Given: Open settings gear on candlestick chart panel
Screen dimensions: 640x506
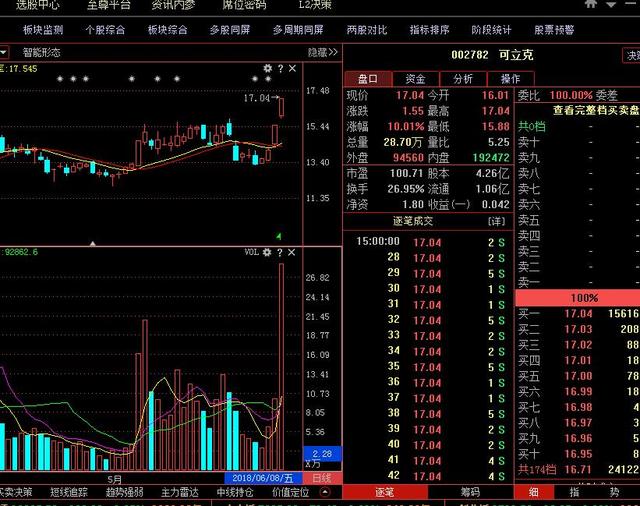Looking at the screenshot, I should (x=267, y=69).
